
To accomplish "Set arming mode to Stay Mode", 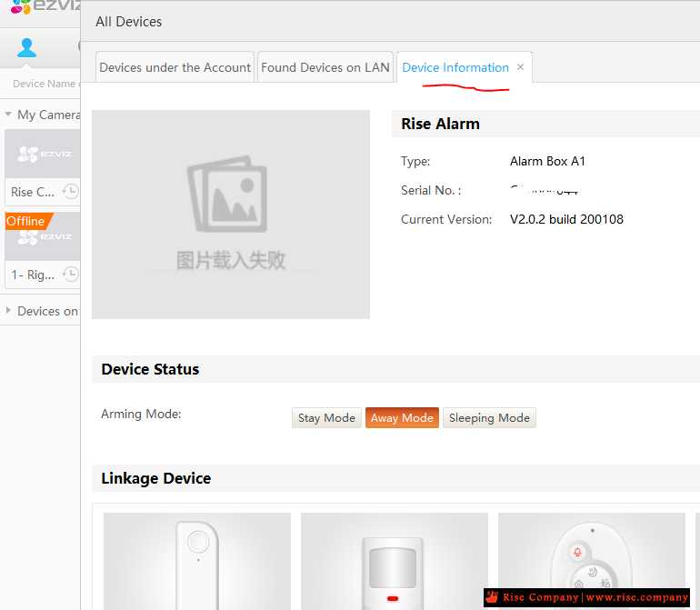I will tap(326, 418).
